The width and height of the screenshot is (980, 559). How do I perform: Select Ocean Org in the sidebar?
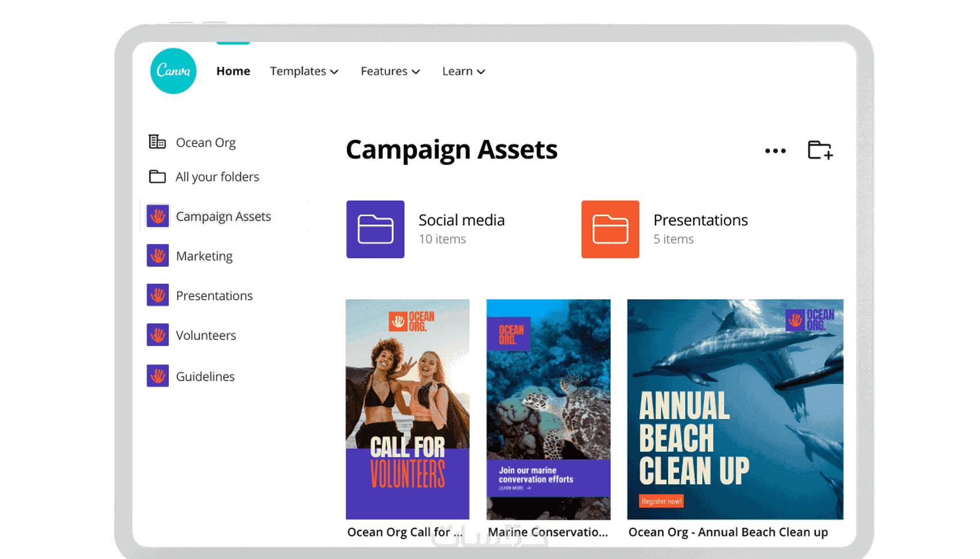(206, 142)
